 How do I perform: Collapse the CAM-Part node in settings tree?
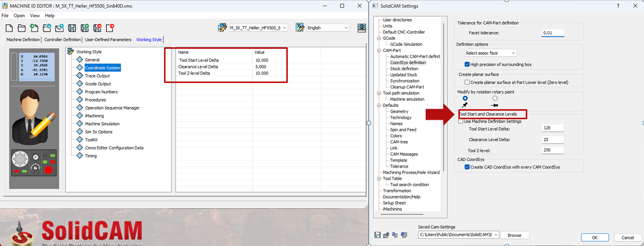click(378, 50)
